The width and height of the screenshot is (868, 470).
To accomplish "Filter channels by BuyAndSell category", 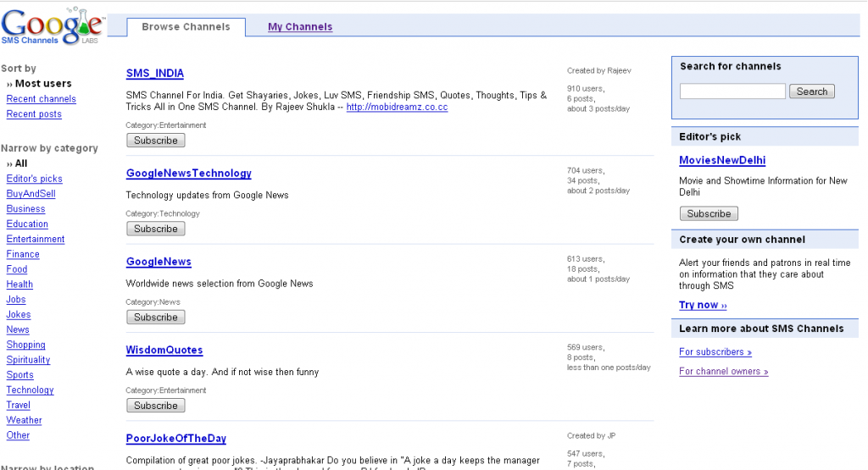I will 31,194.
